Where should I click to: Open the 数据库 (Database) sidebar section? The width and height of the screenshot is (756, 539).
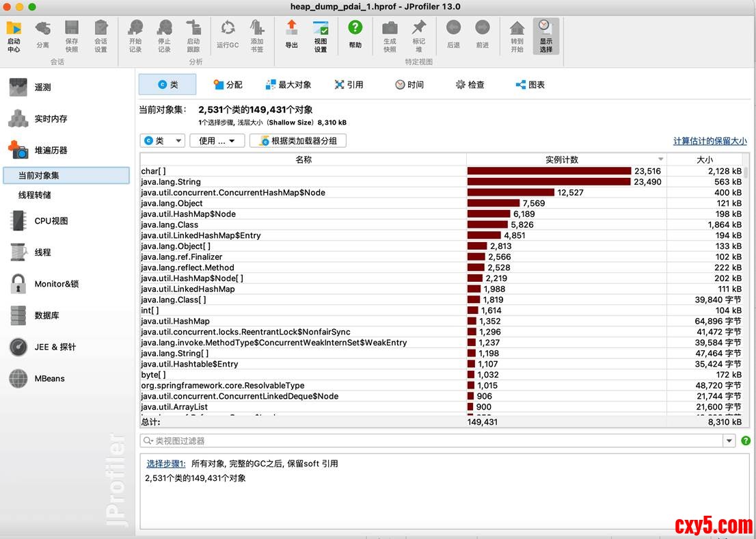tap(46, 315)
